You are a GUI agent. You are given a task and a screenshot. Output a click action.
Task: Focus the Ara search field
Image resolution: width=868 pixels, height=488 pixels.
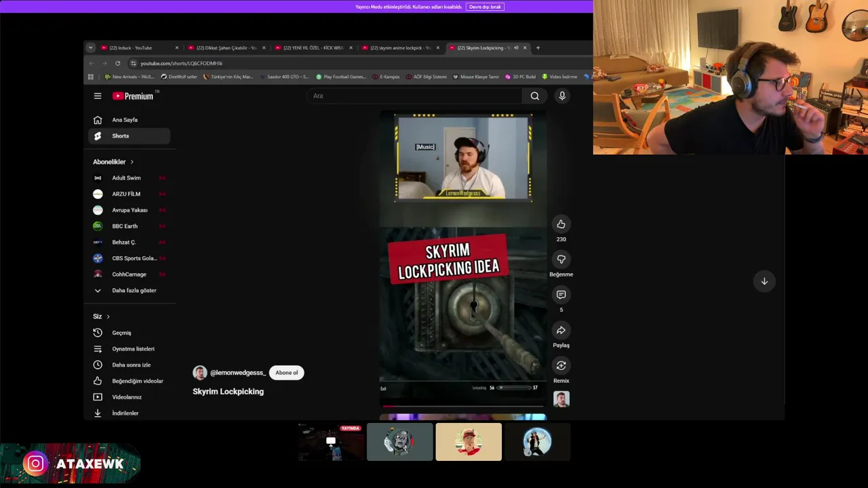[415, 96]
